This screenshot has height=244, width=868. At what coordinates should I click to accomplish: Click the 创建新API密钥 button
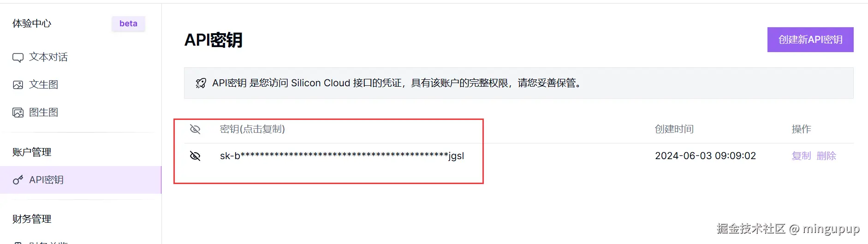810,40
